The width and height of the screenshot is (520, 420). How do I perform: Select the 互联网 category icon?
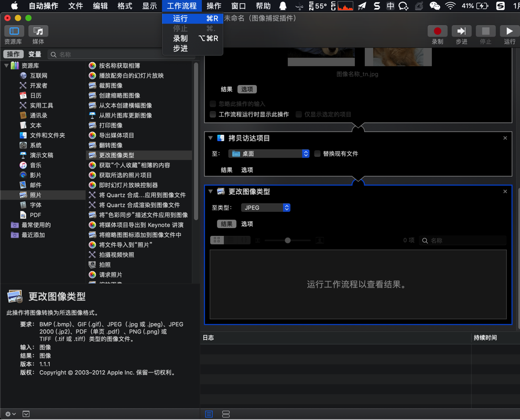tap(23, 76)
